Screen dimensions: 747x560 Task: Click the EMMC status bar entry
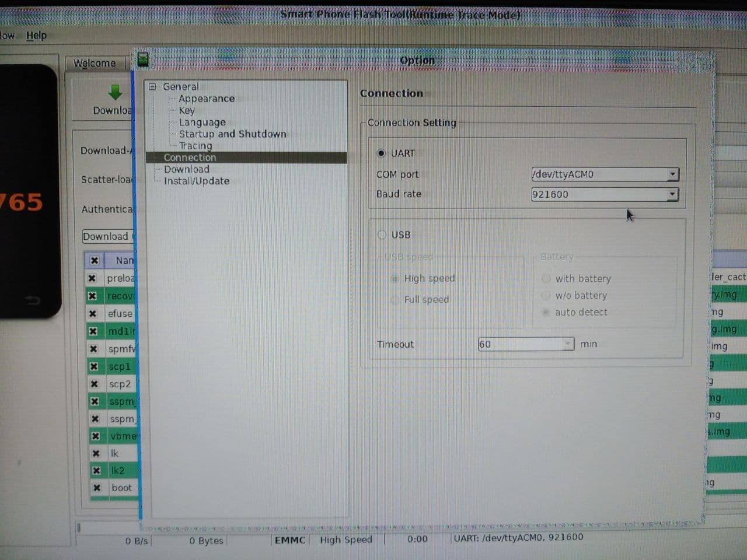pos(290,540)
